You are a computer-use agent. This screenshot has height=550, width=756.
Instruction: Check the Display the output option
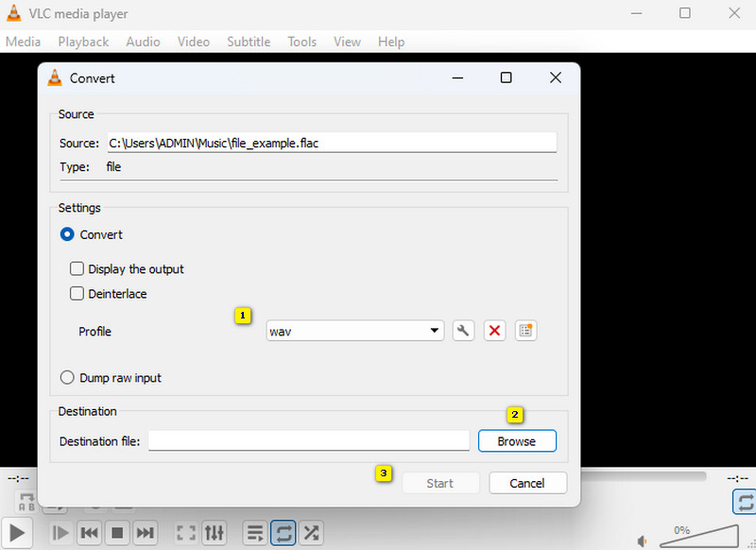77,268
